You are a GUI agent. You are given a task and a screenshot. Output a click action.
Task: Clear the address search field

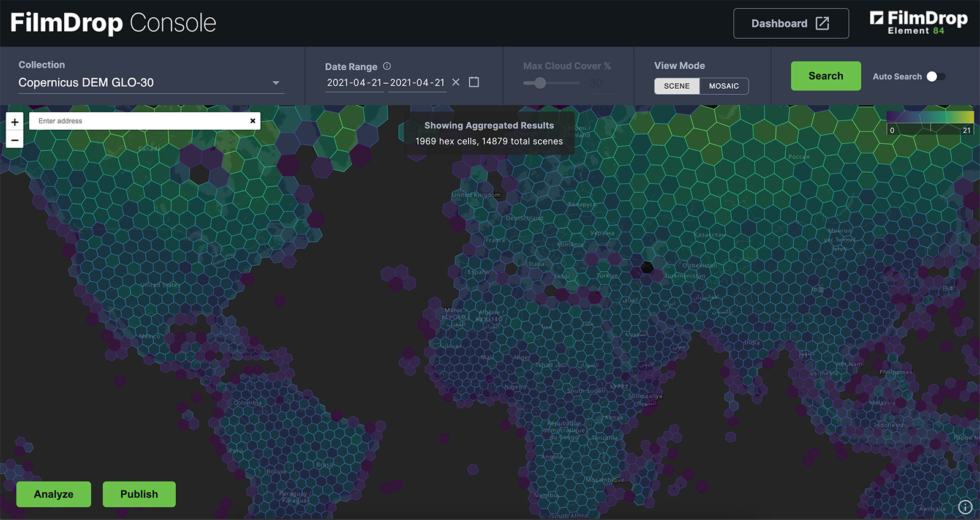click(x=253, y=121)
